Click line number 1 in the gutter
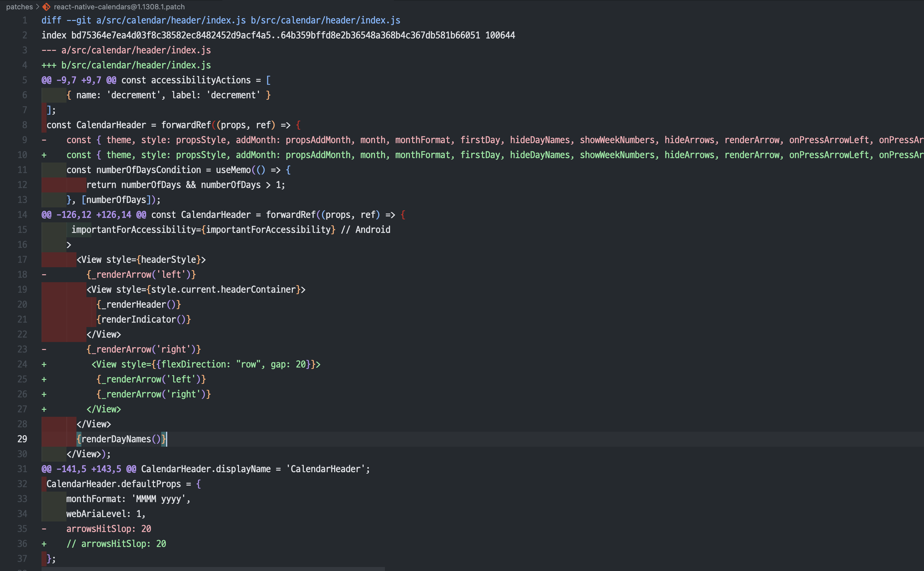Image resolution: width=924 pixels, height=571 pixels. click(x=25, y=20)
